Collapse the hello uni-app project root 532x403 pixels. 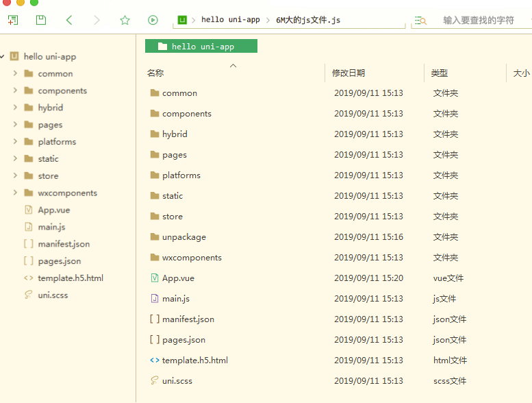3,56
